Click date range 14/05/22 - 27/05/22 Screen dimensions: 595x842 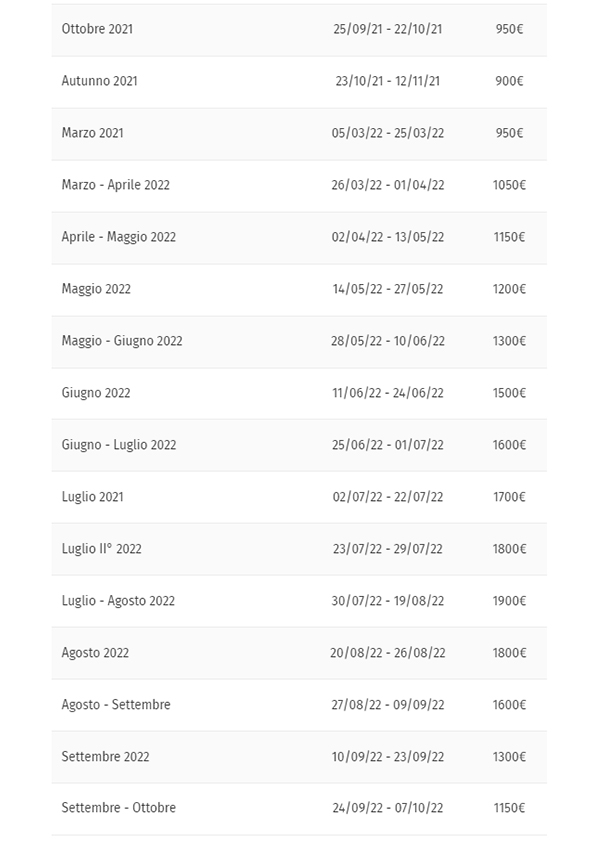tap(388, 289)
